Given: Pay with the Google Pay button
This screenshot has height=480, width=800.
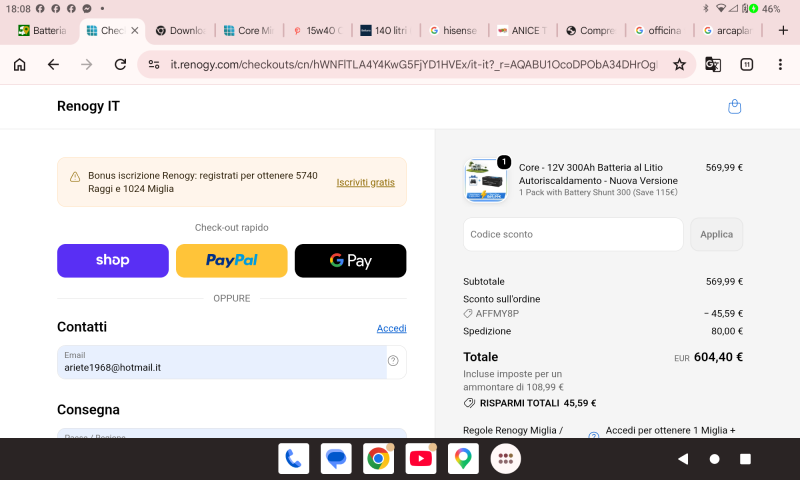Looking at the screenshot, I should coord(351,261).
